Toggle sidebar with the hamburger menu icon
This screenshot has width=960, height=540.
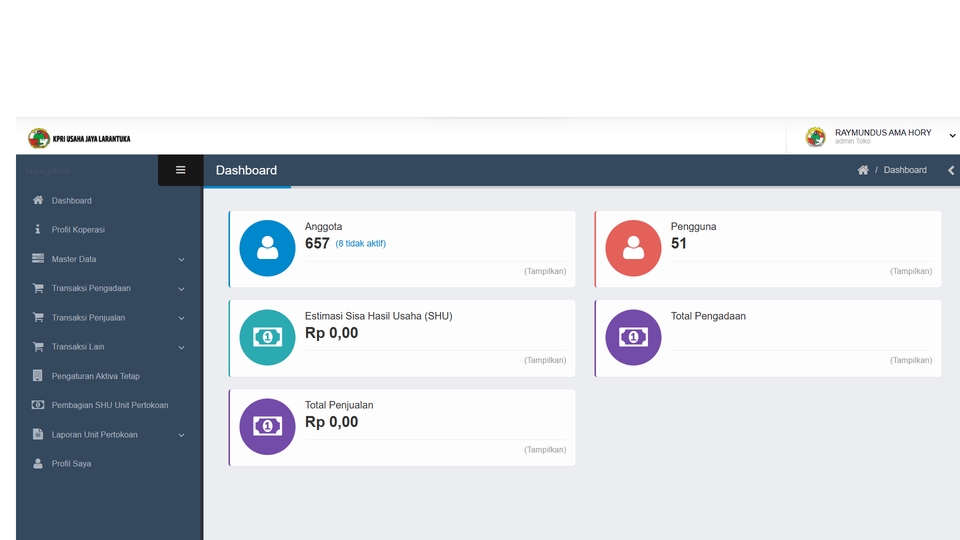[x=181, y=170]
